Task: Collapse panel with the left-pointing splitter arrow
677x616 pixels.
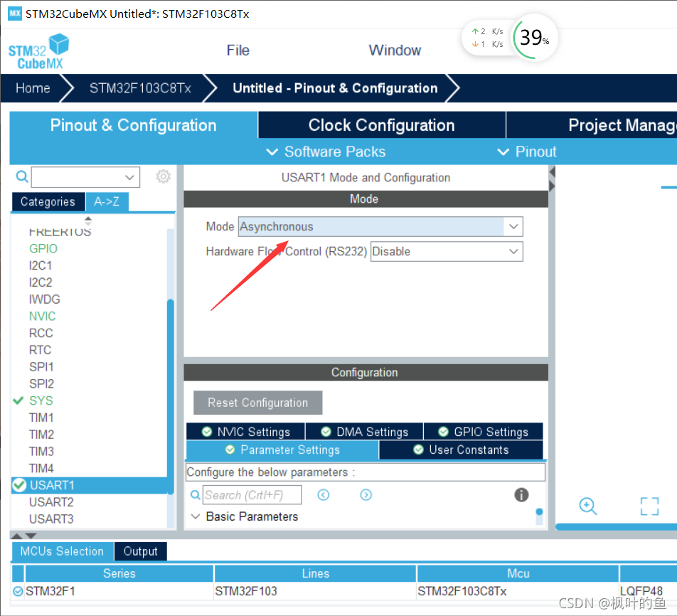Action: tap(553, 172)
